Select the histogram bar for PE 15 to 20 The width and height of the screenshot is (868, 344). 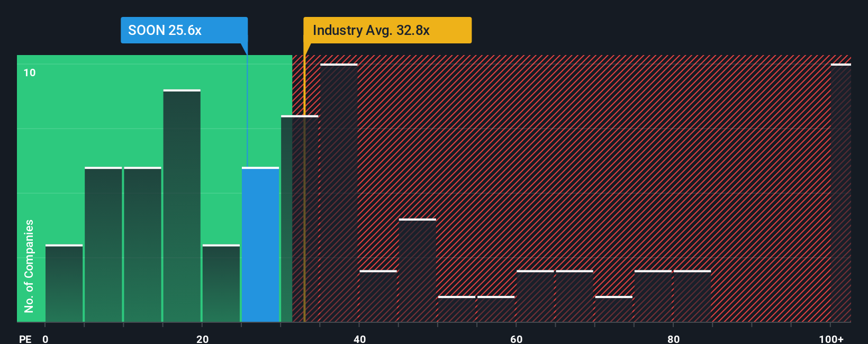coord(182,206)
